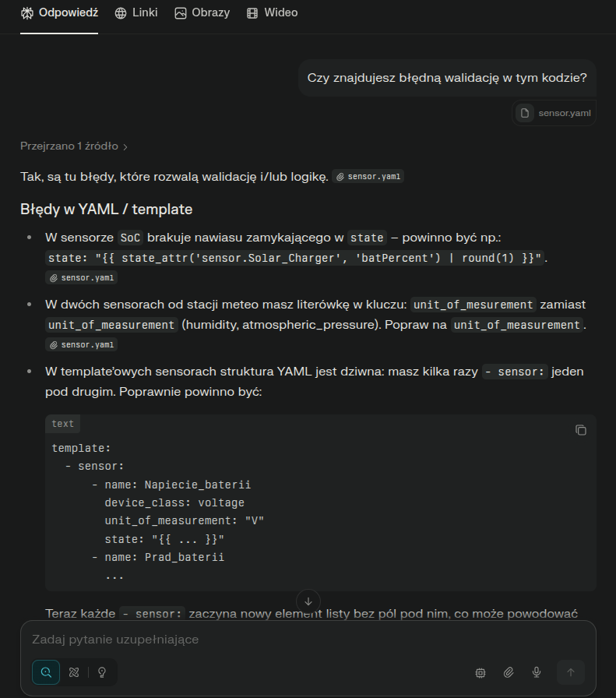Open the attached sensor.yaml file chip
This screenshot has height=698, width=616.
555,113
